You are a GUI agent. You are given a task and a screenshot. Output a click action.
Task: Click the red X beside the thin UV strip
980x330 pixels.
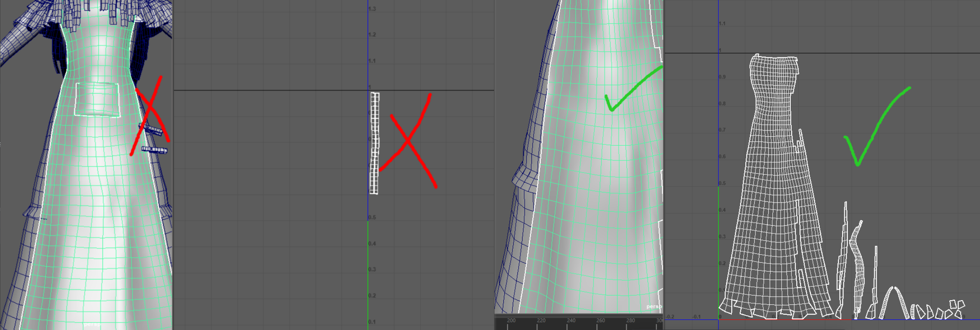408,141
